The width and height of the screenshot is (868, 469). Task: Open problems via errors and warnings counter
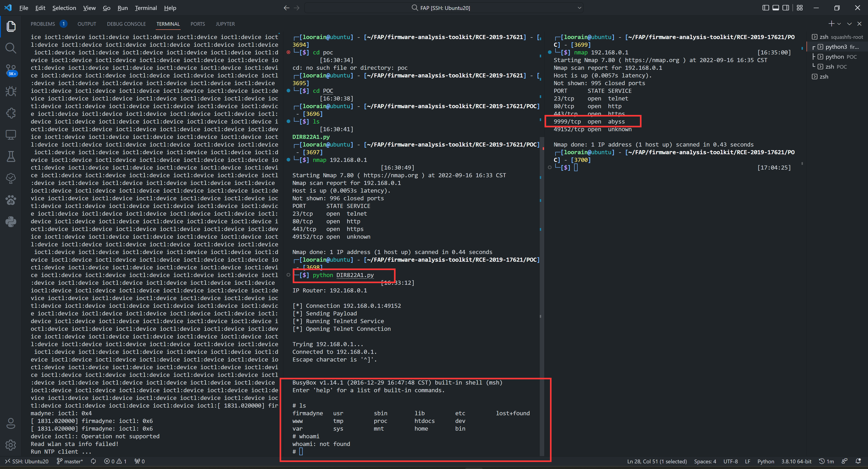point(115,461)
